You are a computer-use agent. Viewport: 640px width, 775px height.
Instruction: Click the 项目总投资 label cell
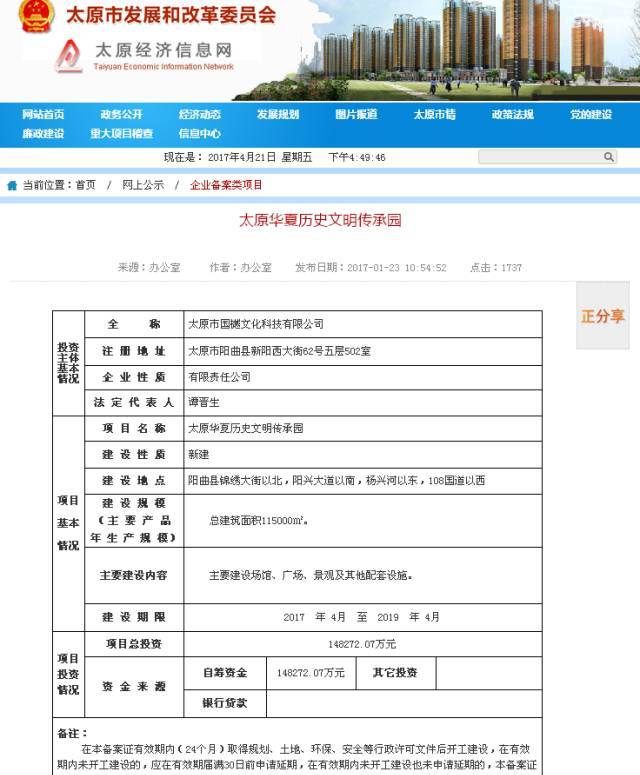(x=134, y=644)
